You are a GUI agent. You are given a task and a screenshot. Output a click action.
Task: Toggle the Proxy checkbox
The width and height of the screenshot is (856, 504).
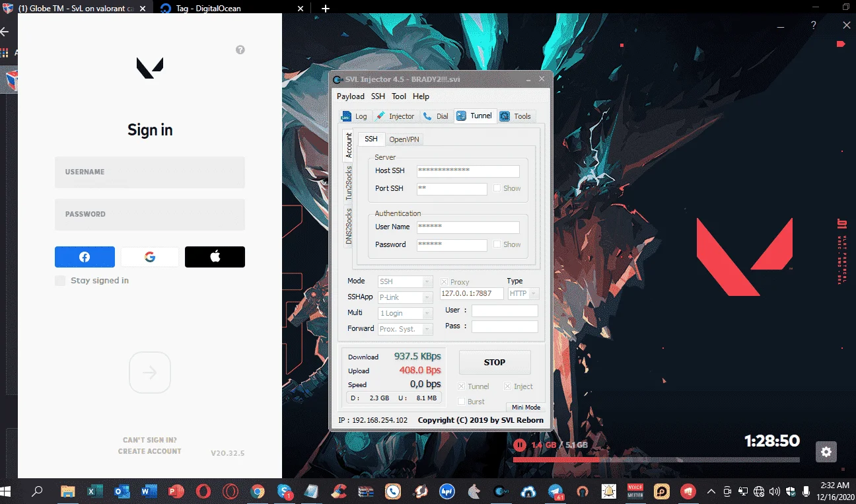444,282
